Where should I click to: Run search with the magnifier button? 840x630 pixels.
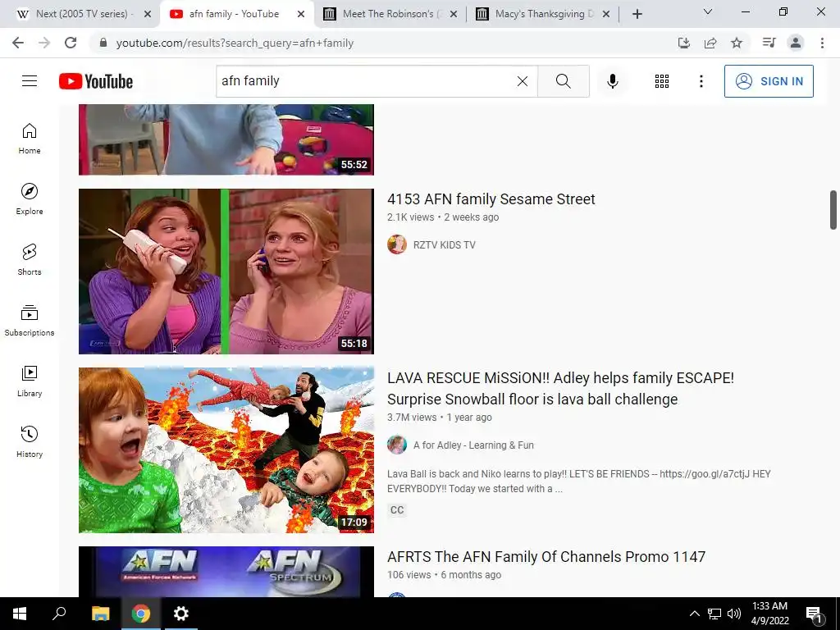tap(563, 81)
